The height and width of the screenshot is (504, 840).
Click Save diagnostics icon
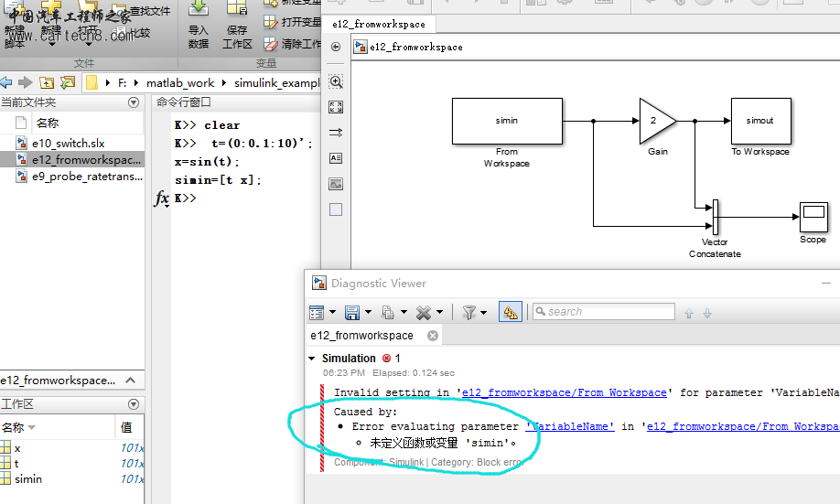coord(352,312)
